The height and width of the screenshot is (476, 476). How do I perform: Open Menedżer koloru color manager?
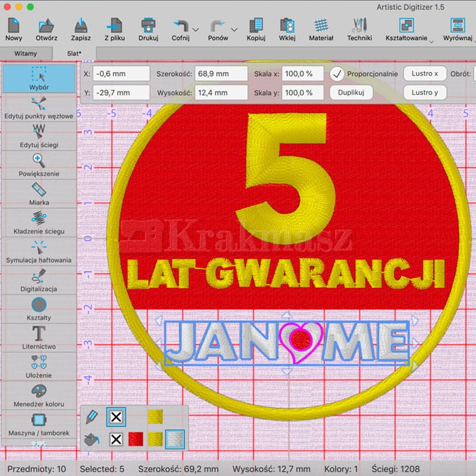point(39,395)
